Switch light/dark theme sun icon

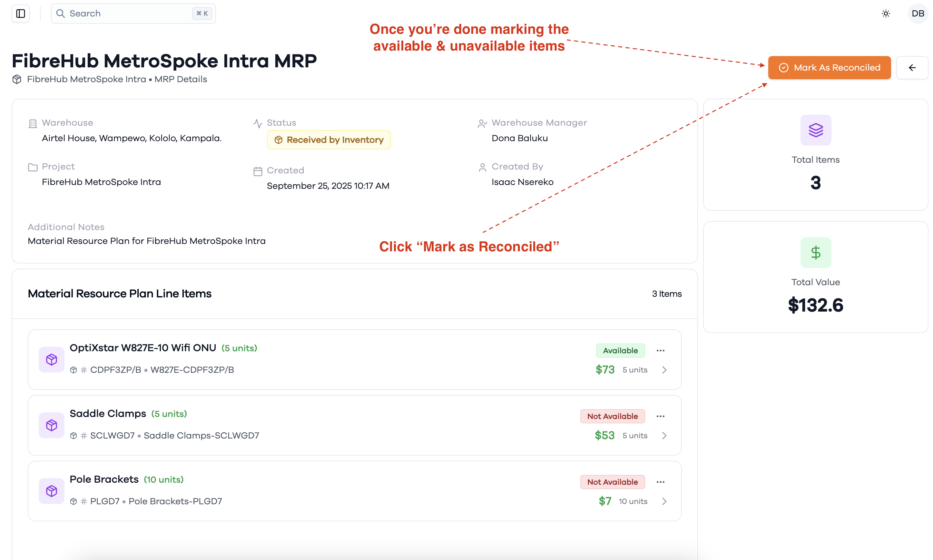pos(885,14)
